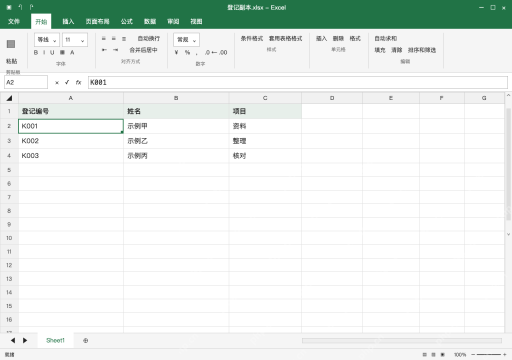Apply comma thousands separator style
Image resolution: width=512 pixels, height=360 pixels.
point(197,53)
